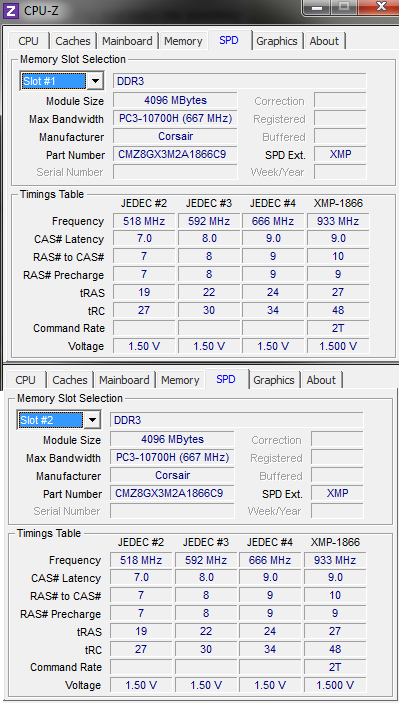399x703 pixels.
Task: Click XMP SPD Ext. value of Slot #2
Action: (x=337, y=493)
